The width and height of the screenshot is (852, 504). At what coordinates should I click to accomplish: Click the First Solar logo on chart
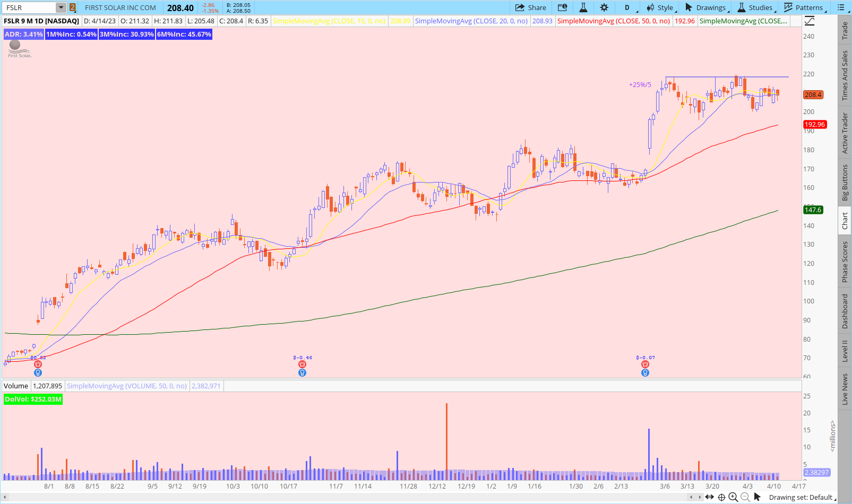click(20, 49)
